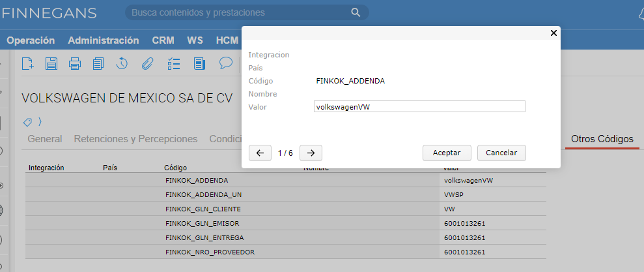Screen dimensions: 644x272
Task: Click the history clock icon
Action: tap(122, 63)
